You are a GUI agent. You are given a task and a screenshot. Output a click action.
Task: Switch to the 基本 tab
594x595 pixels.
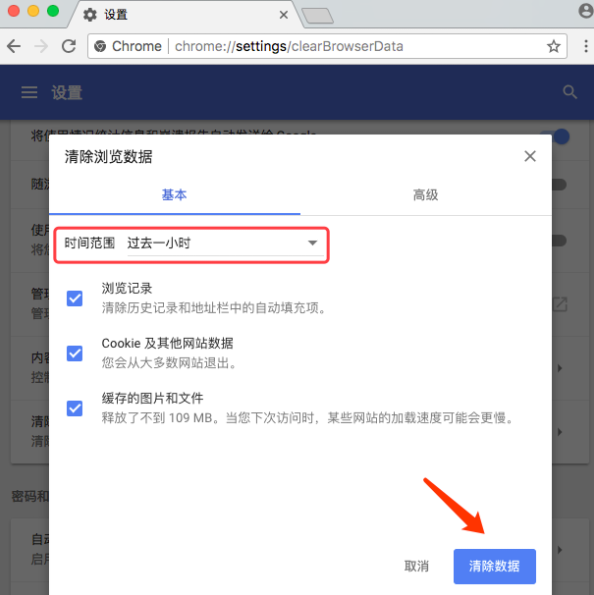pyautogui.click(x=175, y=195)
